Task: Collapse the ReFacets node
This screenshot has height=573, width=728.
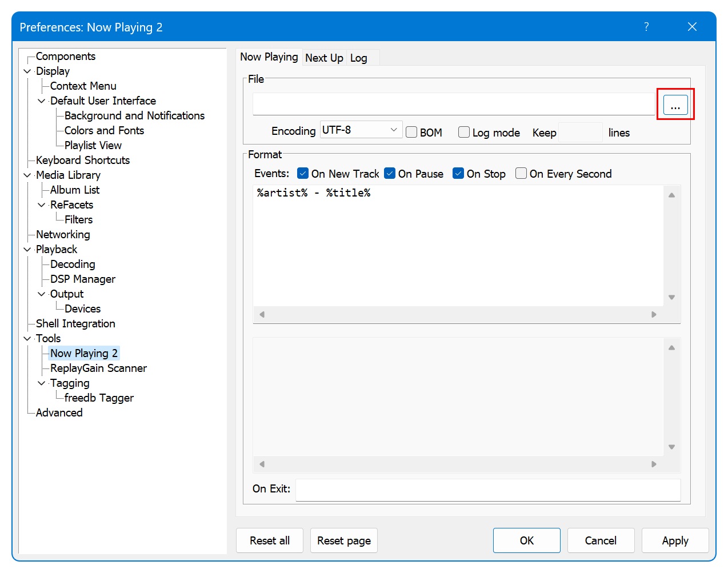Action: [41, 205]
